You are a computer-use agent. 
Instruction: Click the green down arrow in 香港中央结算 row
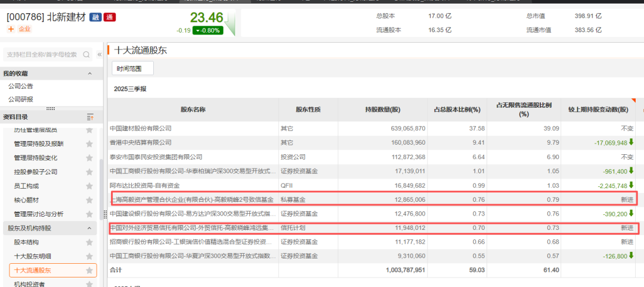631,142
